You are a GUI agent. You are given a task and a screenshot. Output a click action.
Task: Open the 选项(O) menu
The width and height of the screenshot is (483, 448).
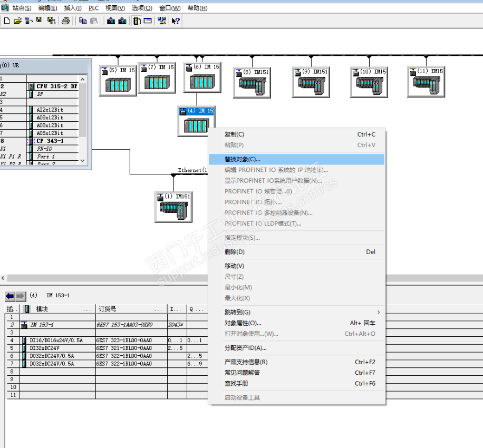(141, 8)
